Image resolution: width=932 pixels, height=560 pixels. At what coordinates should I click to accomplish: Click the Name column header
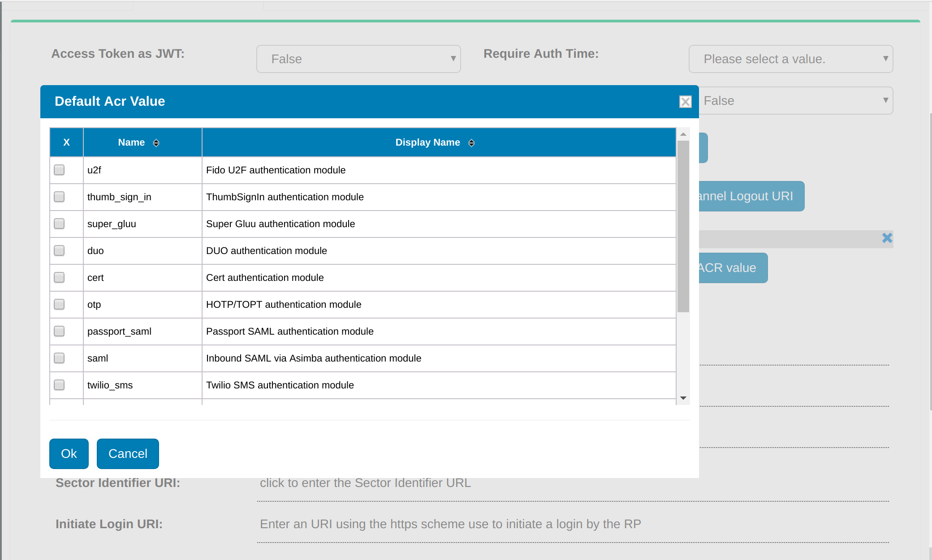click(x=131, y=142)
